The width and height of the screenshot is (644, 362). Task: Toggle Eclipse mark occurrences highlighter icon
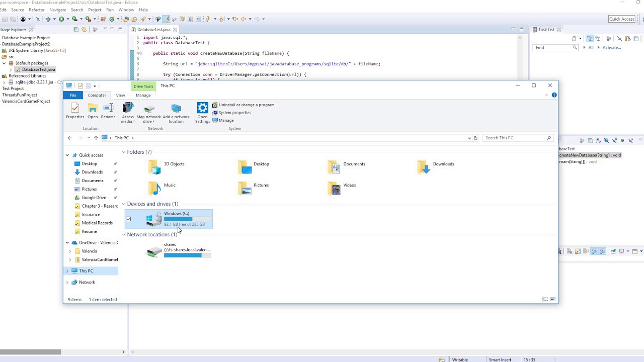click(x=167, y=19)
